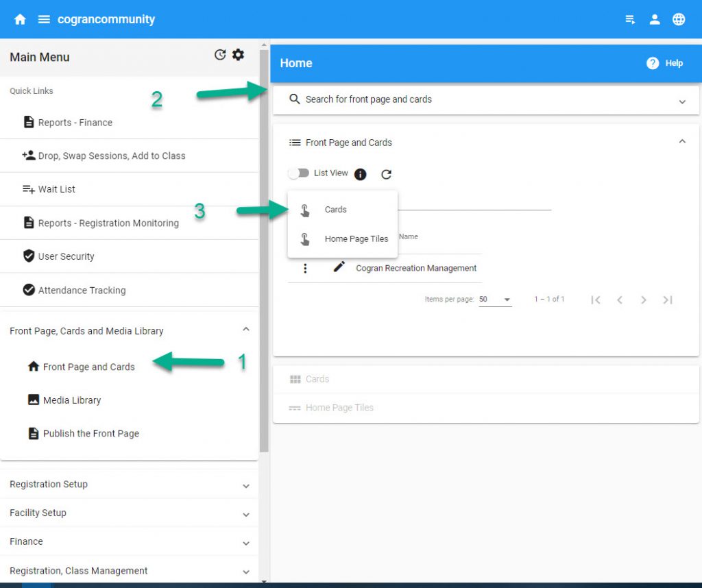Click the pencil edit icon for Cogran
The image size is (702, 588).
pos(339,267)
